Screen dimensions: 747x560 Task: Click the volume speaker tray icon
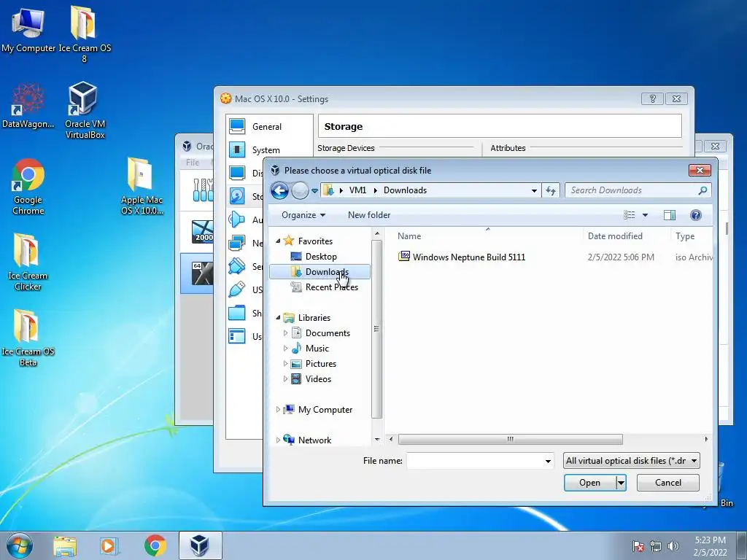[x=673, y=546]
